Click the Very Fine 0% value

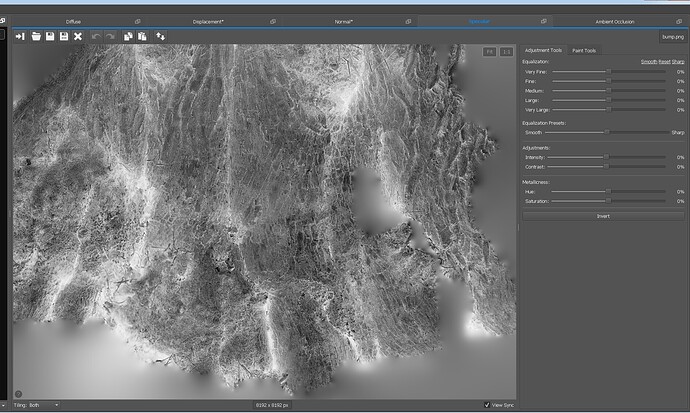pyautogui.click(x=680, y=72)
